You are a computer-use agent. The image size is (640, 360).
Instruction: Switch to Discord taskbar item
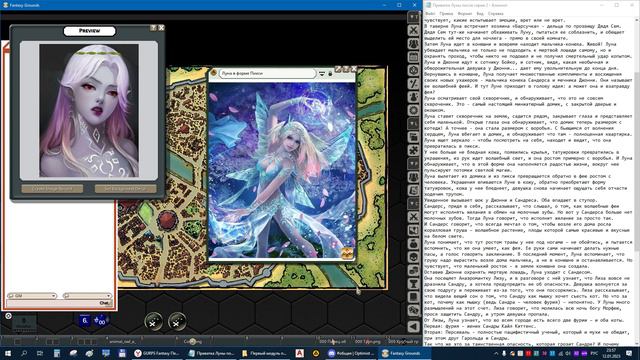351,353
